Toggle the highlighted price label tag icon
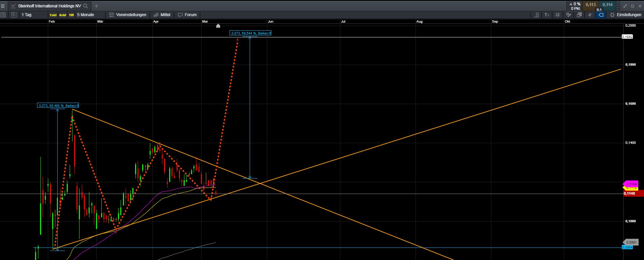This screenshot has width=644, height=260. 601,15
